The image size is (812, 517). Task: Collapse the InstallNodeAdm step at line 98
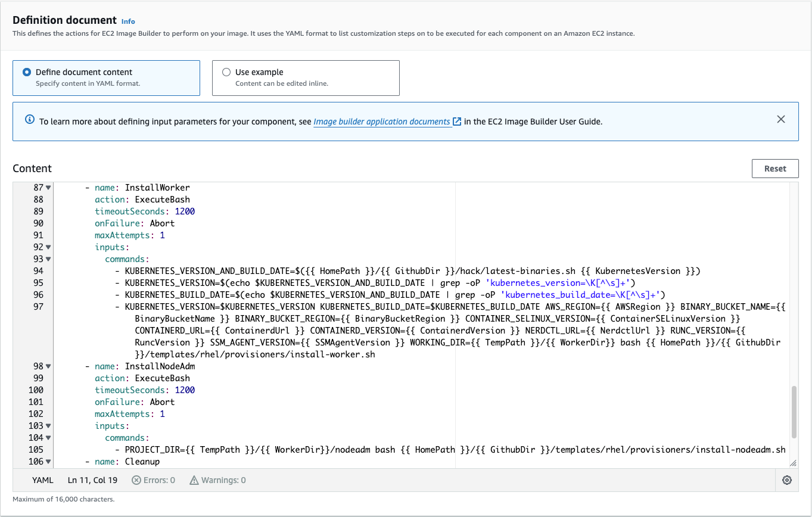click(x=48, y=366)
